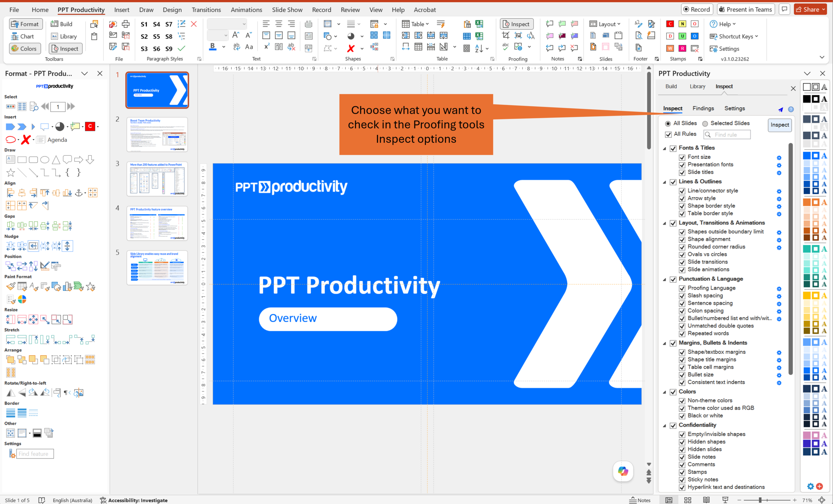
Task: Apply paragraph style S1
Action: click(x=144, y=24)
